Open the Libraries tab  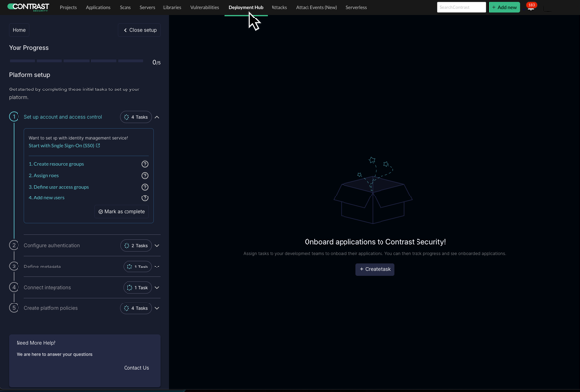point(172,7)
